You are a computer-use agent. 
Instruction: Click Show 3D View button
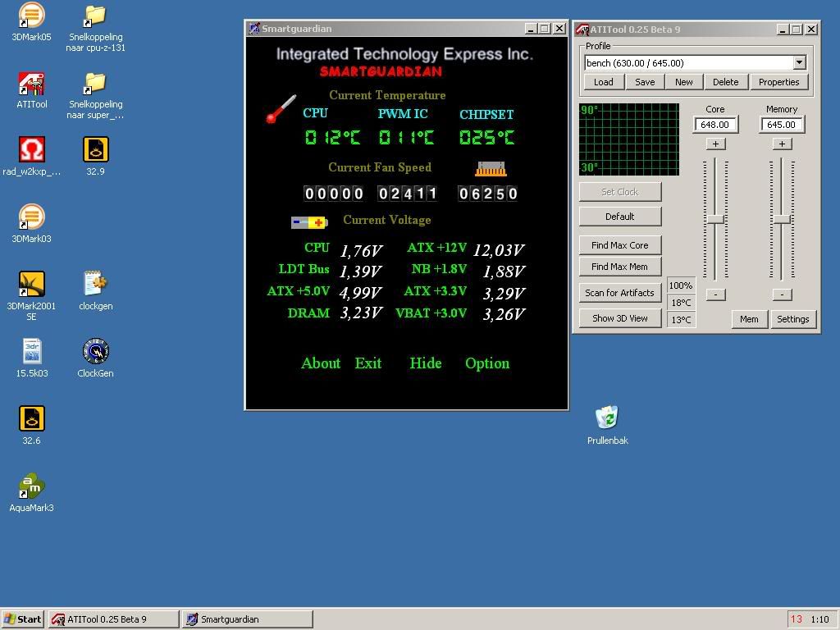tap(620, 318)
